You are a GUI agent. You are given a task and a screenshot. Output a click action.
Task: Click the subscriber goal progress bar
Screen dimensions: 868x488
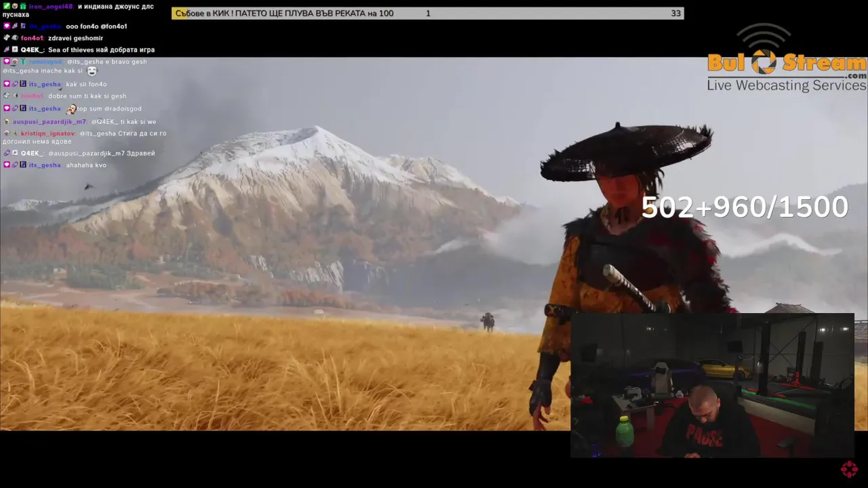(427, 13)
